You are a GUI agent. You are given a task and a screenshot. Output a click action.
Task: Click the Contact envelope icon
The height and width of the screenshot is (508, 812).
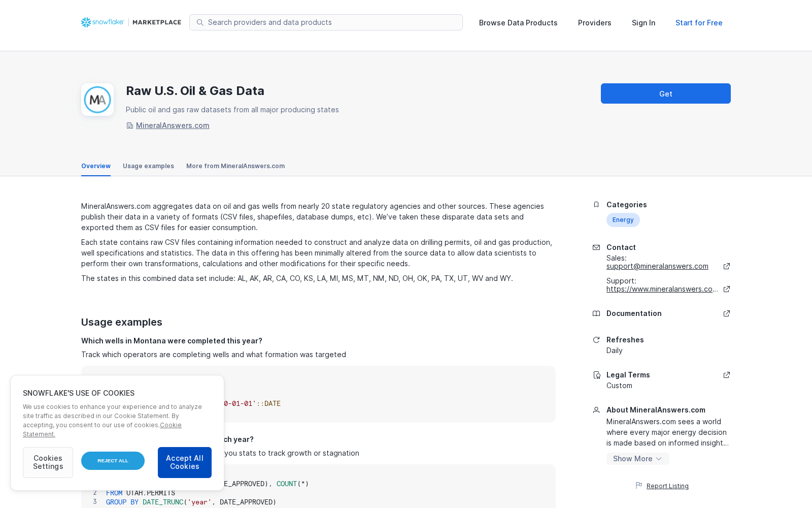[x=596, y=247]
